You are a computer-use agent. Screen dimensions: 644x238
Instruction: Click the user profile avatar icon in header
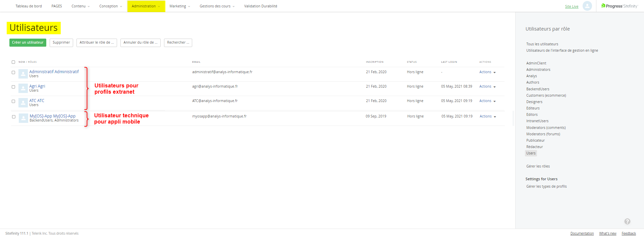(587, 6)
